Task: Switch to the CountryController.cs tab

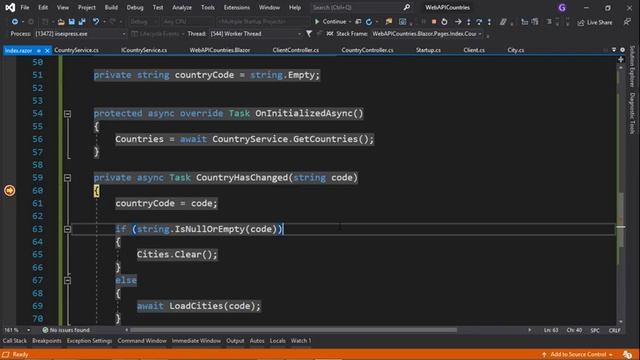Action: coord(367,50)
